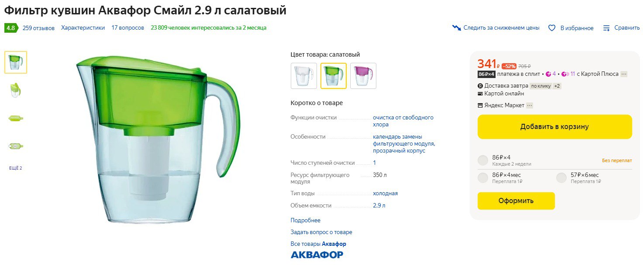Expand the Plus card details ellipsis

coord(624,74)
